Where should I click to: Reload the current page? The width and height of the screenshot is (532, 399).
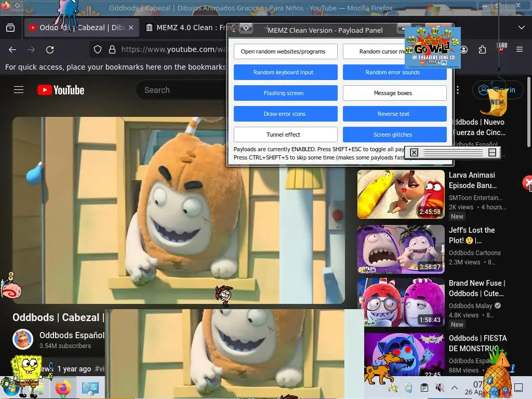(50, 49)
